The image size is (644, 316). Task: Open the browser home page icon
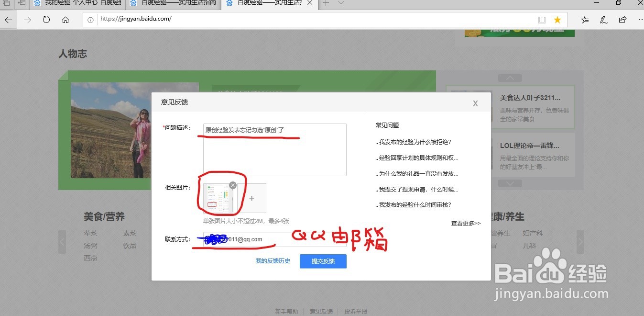[x=66, y=20]
